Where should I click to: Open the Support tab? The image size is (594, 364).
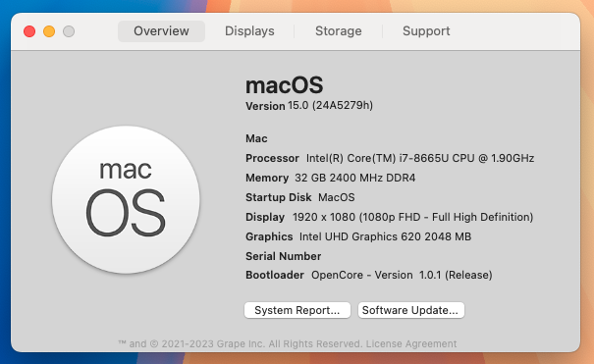(x=426, y=31)
